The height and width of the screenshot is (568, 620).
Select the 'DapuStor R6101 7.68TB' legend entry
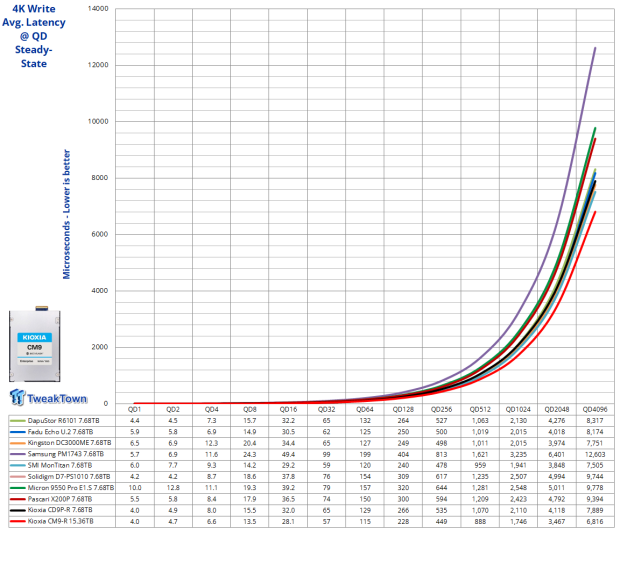(x=63, y=420)
